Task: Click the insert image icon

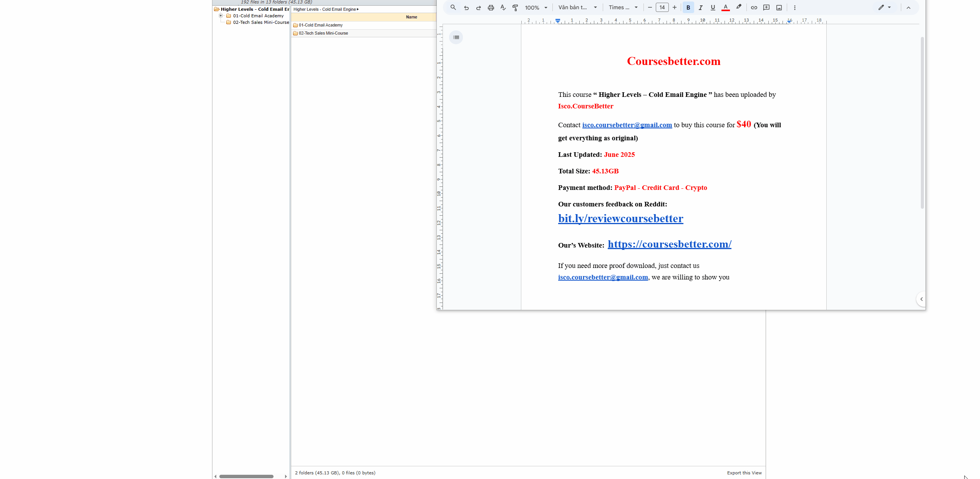Action: (779, 8)
